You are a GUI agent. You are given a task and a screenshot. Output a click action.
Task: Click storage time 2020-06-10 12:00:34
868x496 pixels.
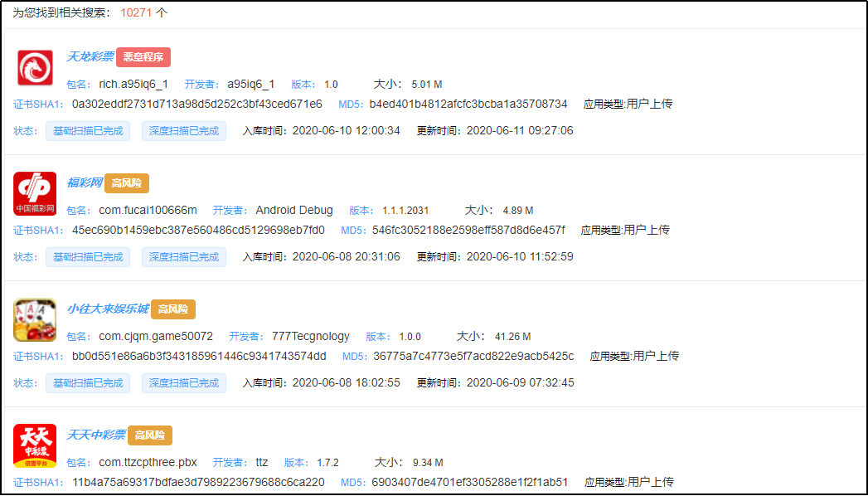pos(346,131)
